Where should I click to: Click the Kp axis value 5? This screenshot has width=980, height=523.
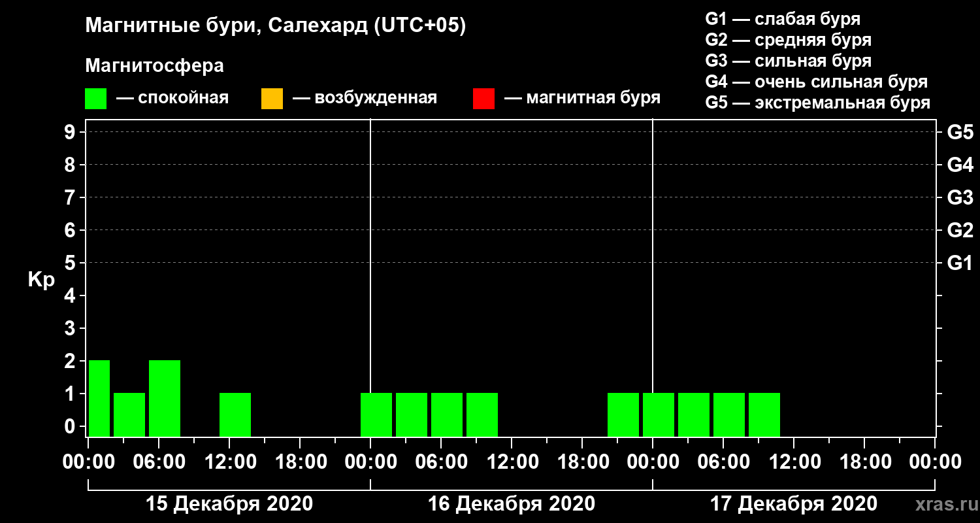(x=71, y=263)
